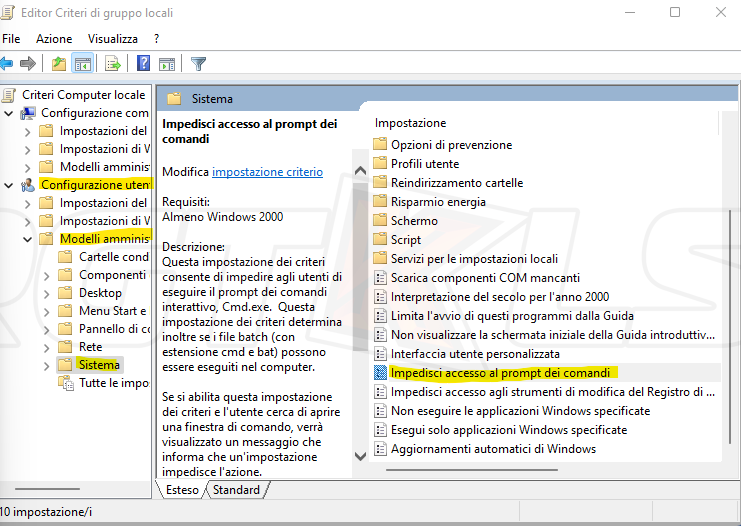Open the Visualizza menu
741x526 pixels.
click(x=112, y=38)
